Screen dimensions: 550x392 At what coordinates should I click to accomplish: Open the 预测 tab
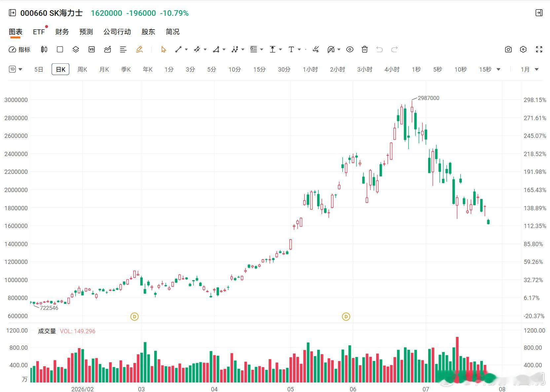point(86,32)
